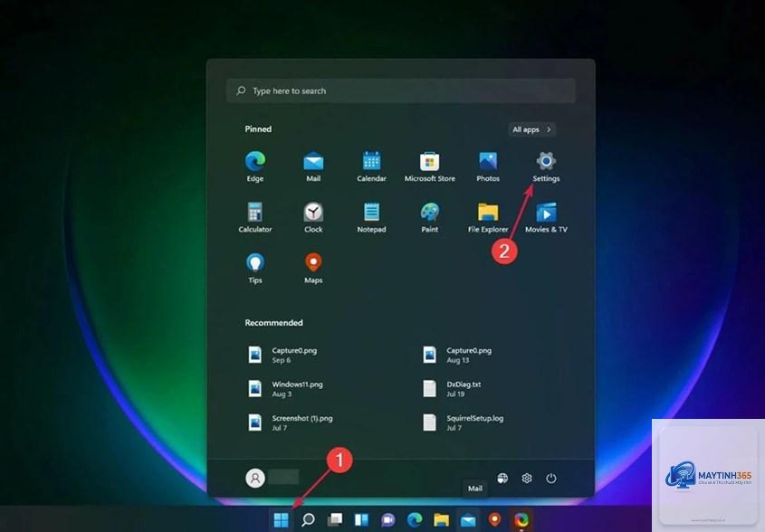Click the Start menu power button

[x=550, y=479]
